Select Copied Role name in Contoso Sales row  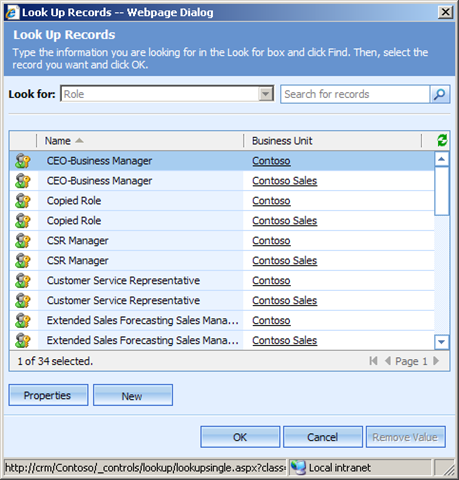[x=74, y=221]
